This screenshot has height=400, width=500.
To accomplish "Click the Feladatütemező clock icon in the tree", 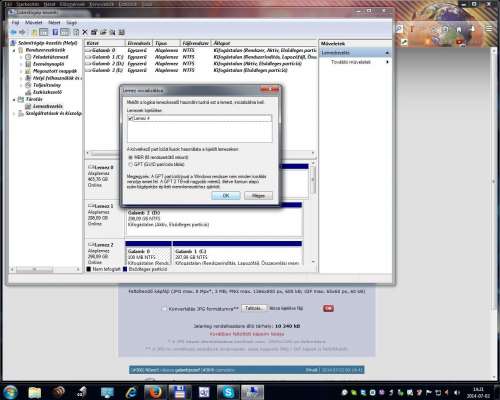I will (28, 57).
